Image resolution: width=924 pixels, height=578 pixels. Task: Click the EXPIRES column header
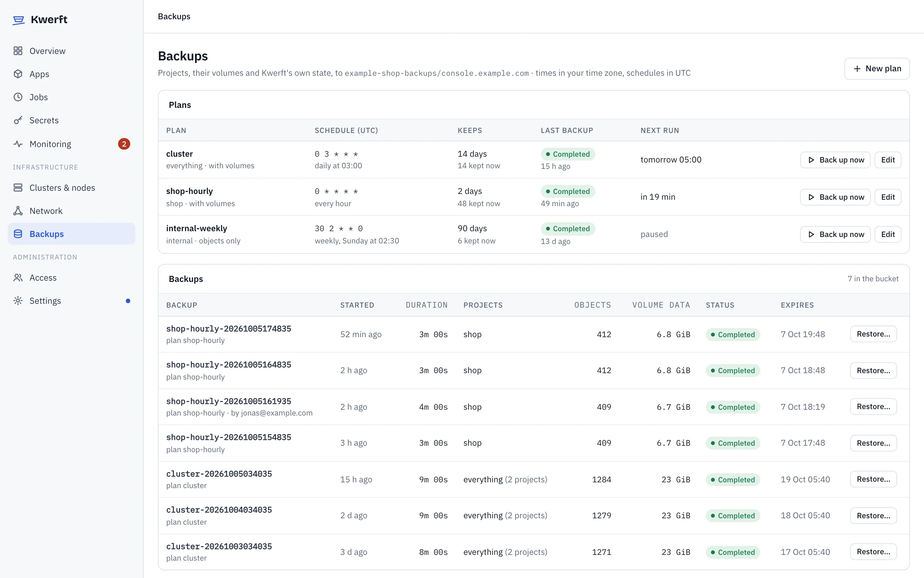click(x=797, y=305)
